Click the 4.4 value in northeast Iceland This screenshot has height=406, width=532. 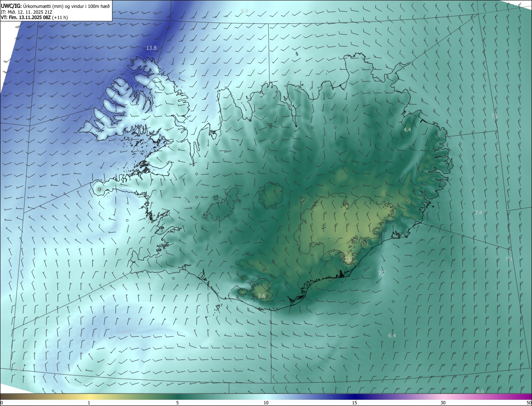click(x=407, y=130)
